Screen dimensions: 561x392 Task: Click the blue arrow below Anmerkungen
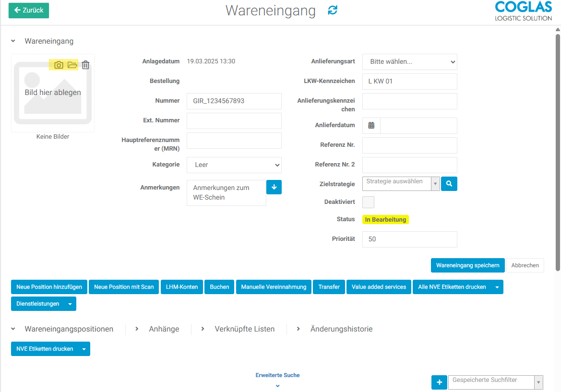(x=274, y=187)
